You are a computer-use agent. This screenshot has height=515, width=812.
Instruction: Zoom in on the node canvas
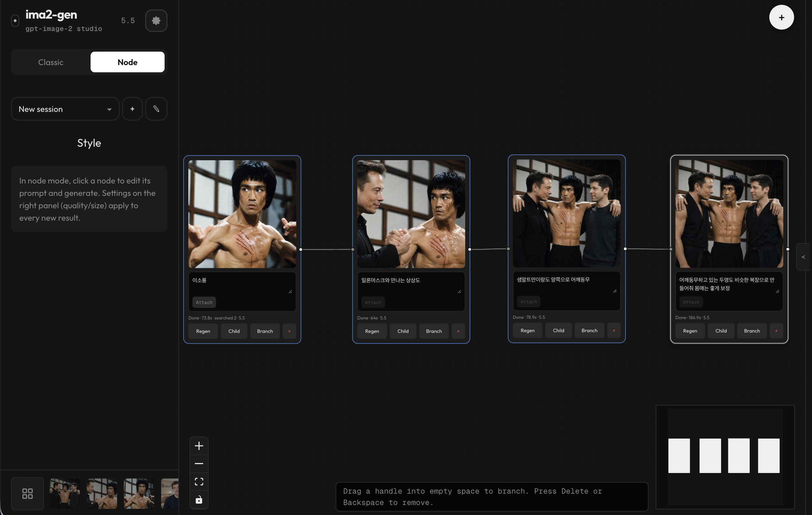[x=199, y=446]
